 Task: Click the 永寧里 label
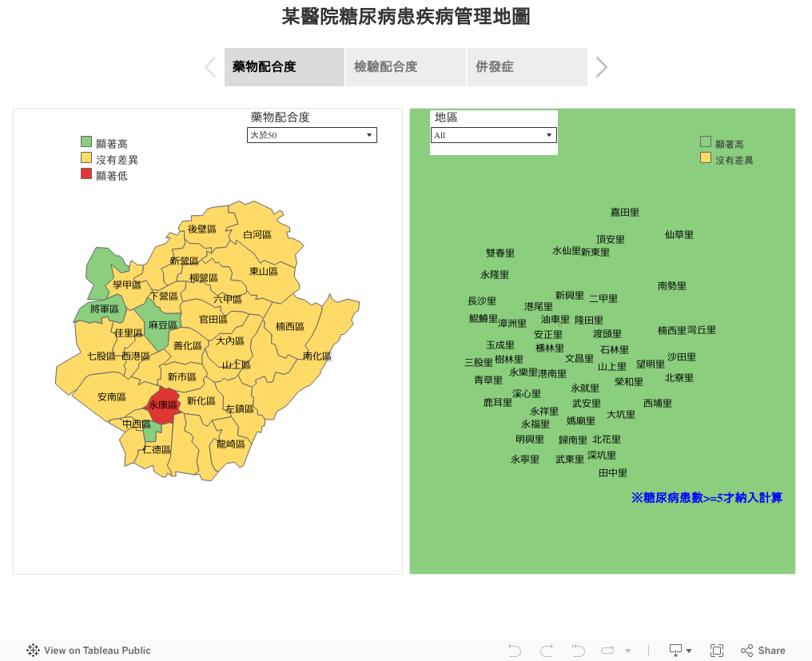(x=524, y=460)
